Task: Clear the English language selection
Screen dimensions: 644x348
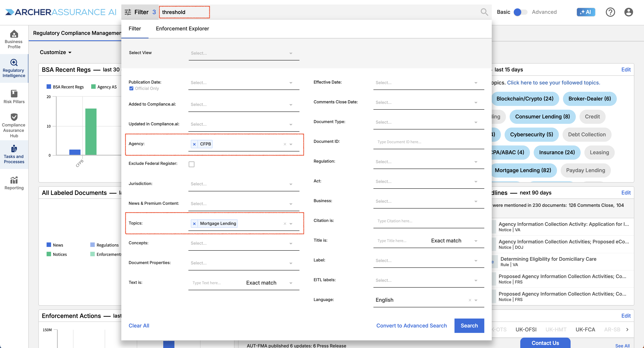Action: click(x=470, y=300)
